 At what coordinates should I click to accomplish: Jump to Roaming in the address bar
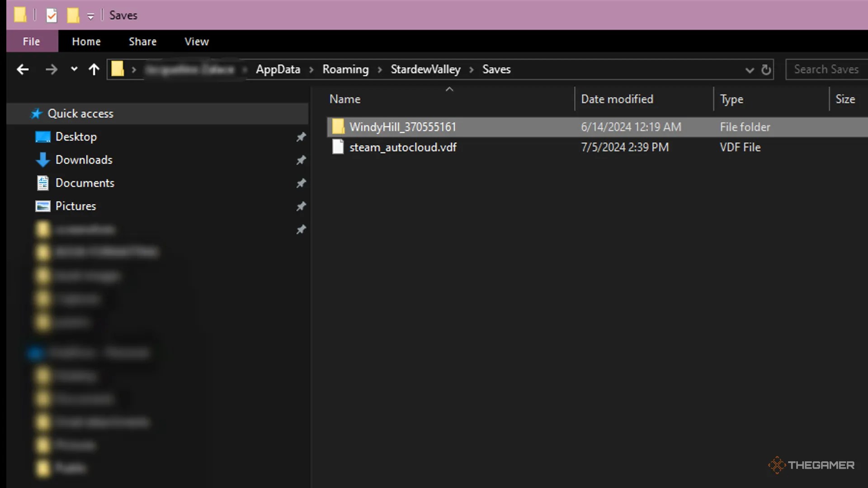(x=345, y=70)
